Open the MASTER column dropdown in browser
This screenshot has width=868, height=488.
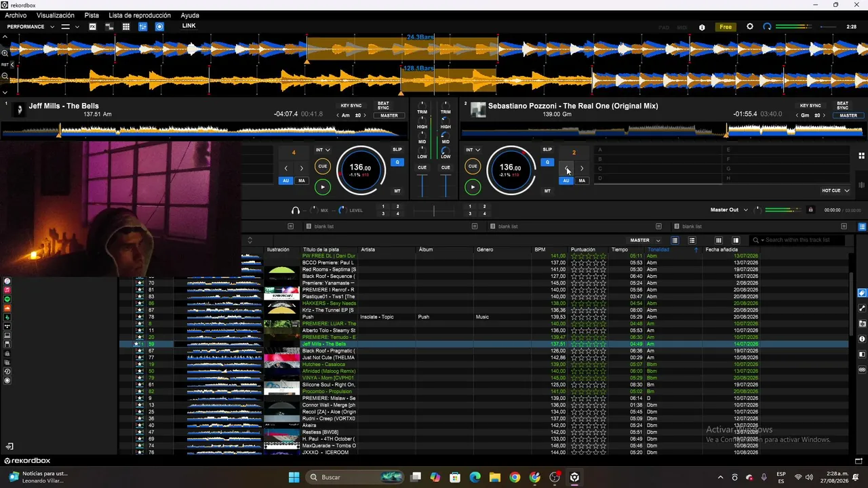pos(645,240)
